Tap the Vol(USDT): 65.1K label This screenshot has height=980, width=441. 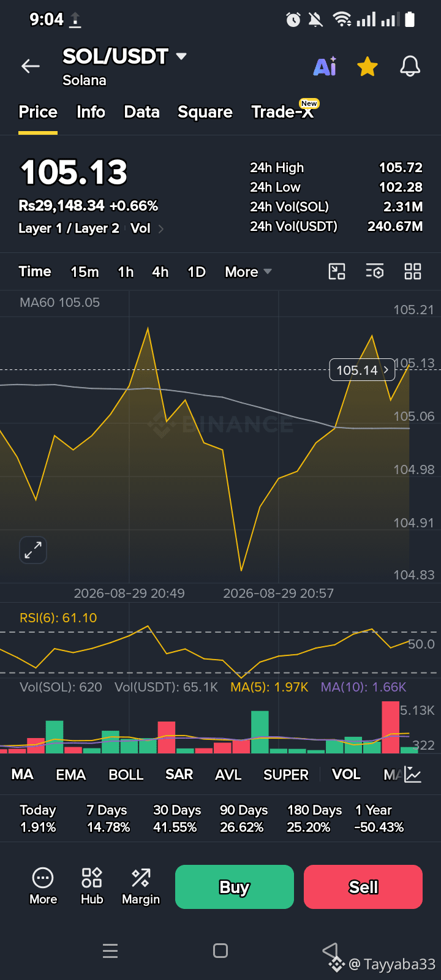pos(166,687)
